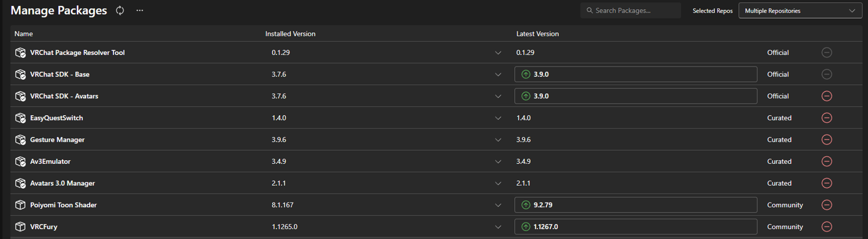Open the Selected Repos dropdown
The width and height of the screenshot is (868, 239).
click(800, 10)
